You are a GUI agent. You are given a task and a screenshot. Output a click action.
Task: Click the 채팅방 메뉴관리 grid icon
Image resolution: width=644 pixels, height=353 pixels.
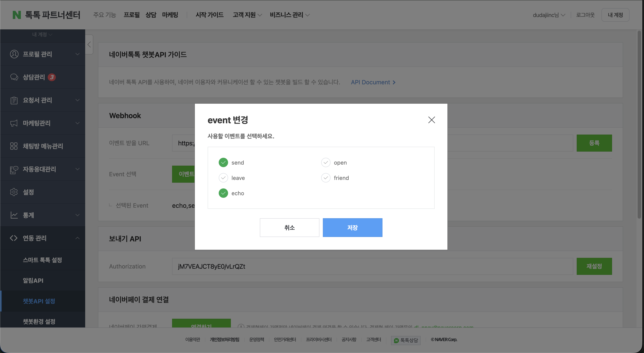pos(14,146)
